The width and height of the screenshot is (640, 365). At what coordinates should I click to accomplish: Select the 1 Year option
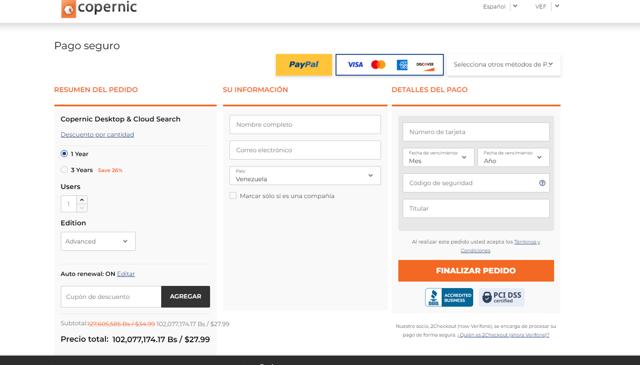click(64, 154)
